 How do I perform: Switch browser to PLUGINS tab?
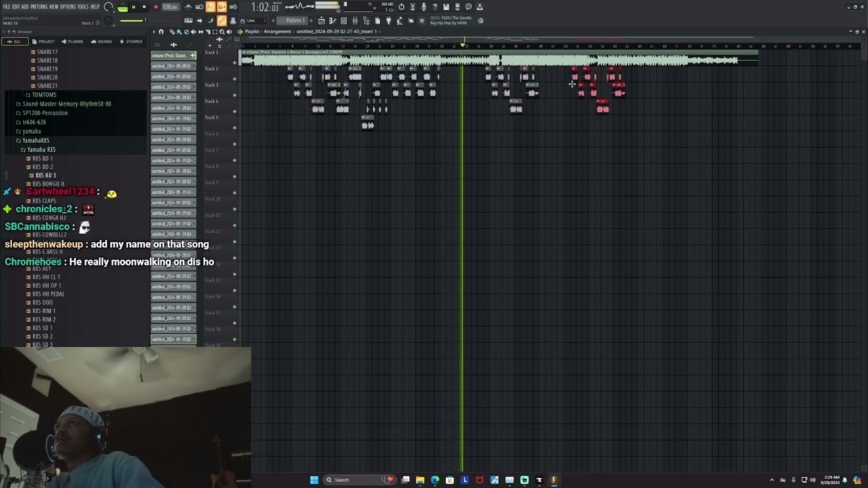coord(72,41)
